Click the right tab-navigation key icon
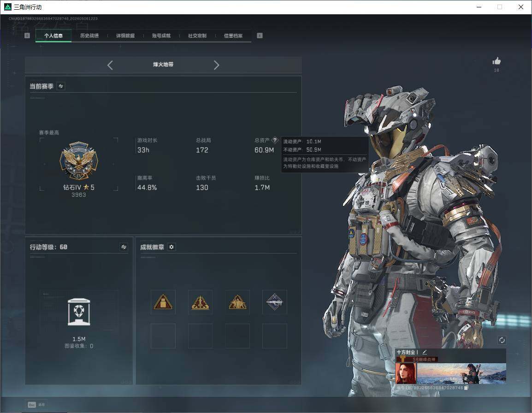This screenshot has width=532, height=413. [x=260, y=35]
